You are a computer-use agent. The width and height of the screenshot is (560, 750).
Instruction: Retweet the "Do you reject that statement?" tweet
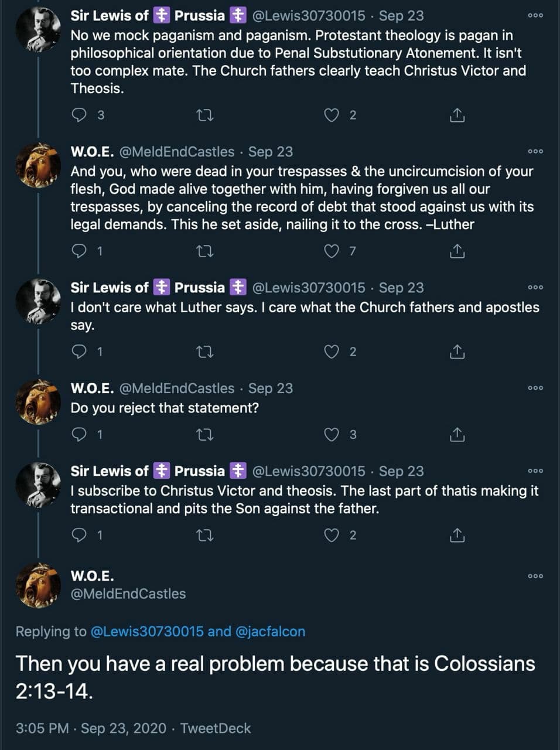point(204,434)
